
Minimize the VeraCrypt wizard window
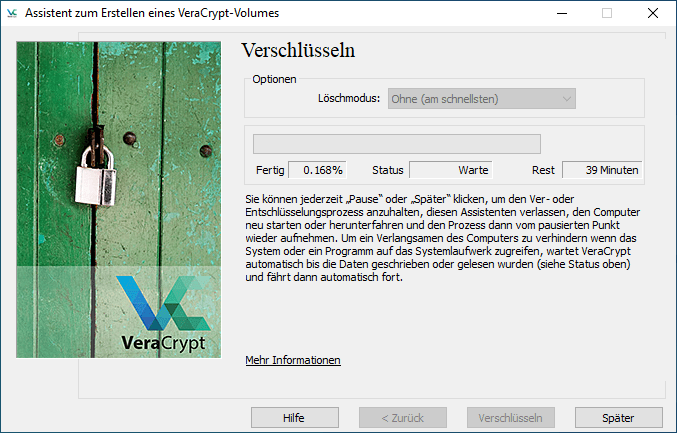pyautogui.click(x=562, y=13)
